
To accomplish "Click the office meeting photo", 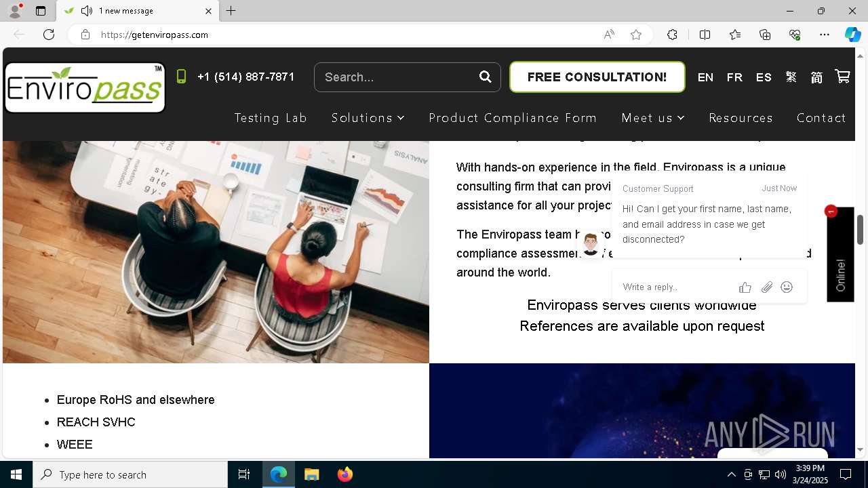I will pyautogui.click(x=216, y=252).
